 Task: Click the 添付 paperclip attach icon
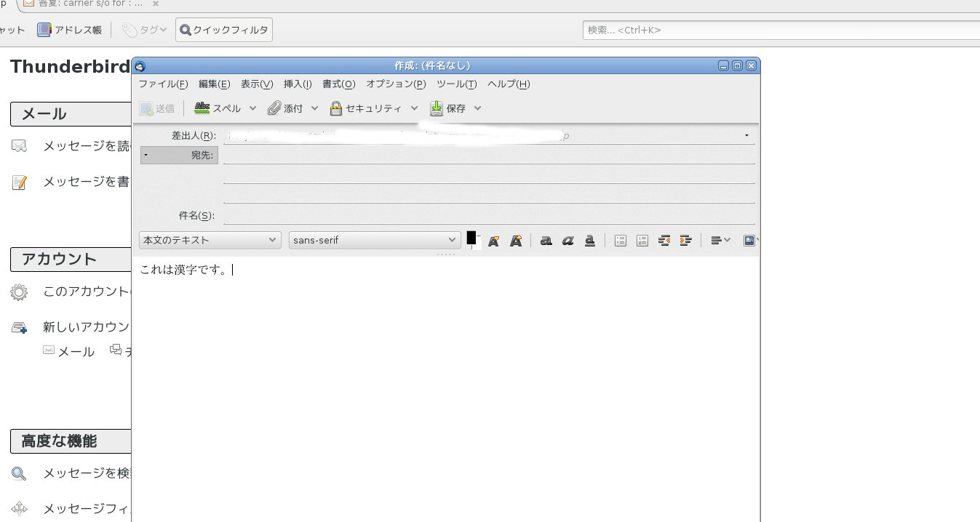pyautogui.click(x=274, y=108)
